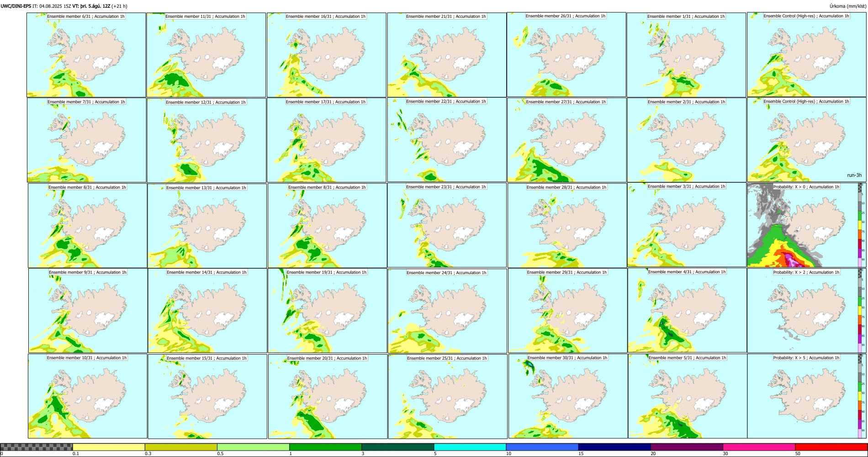The width and height of the screenshot is (868, 457).
Task: Select the Ensemble member 3/31 map
Action: pyautogui.click(x=687, y=225)
